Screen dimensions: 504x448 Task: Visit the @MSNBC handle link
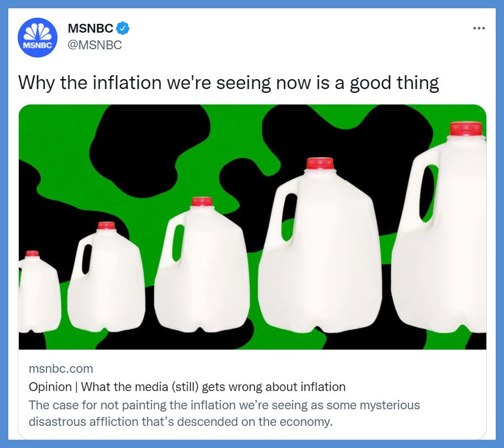[95, 45]
